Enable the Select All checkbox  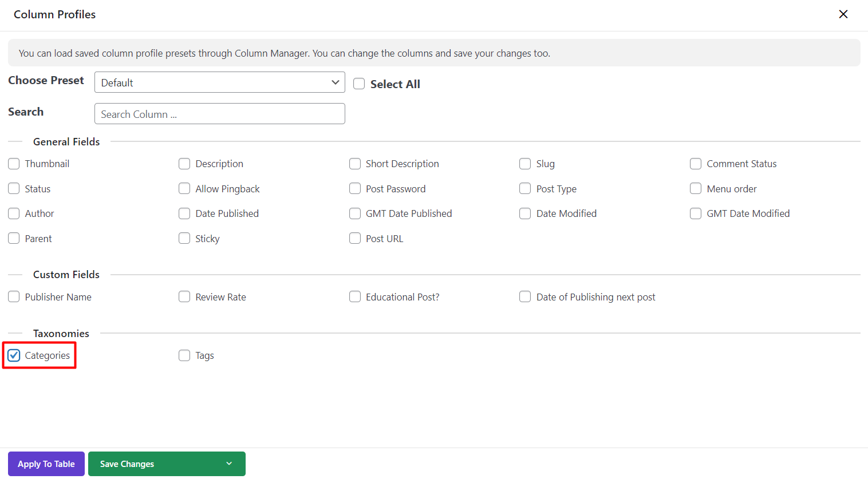359,84
